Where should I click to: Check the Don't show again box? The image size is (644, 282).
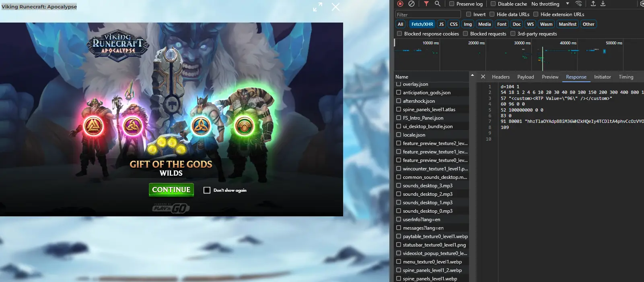tap(207, 190)
